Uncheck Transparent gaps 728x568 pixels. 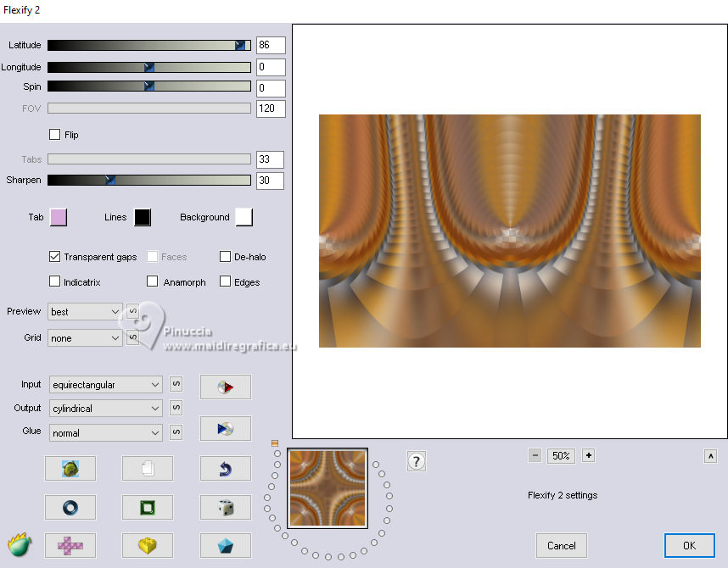(x=55, y=257)
